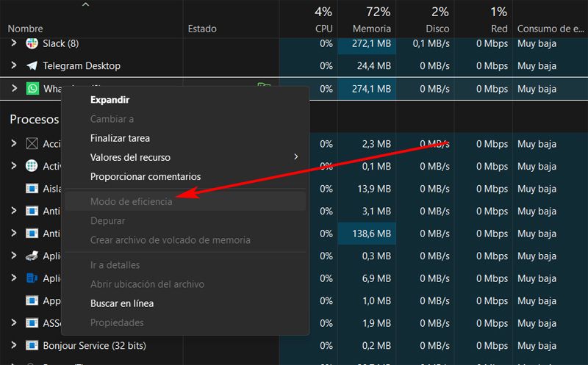Click 0 Mbps network value for Telegram Desktop
Viewport: 588px width, 365px height.
click(x=492, y=66)
